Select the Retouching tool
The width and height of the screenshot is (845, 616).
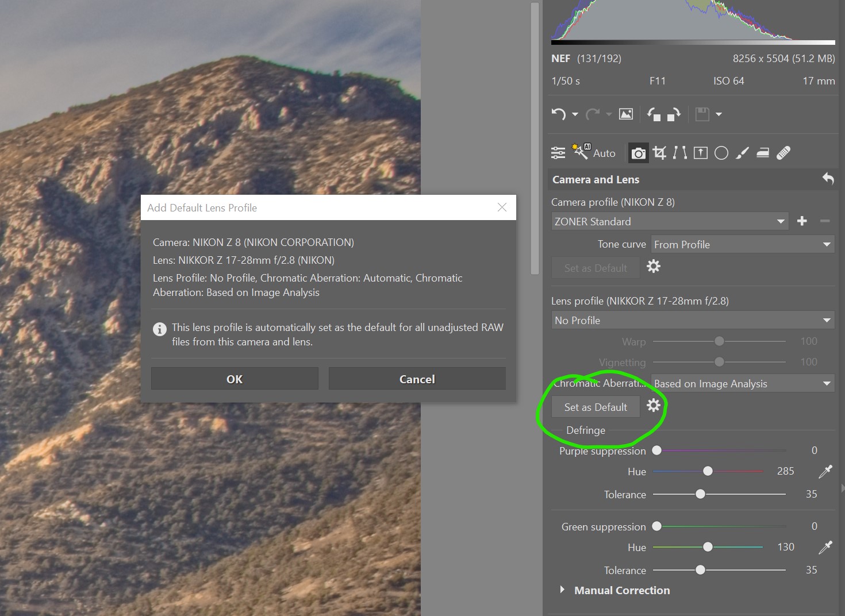[x=783, y=152]
